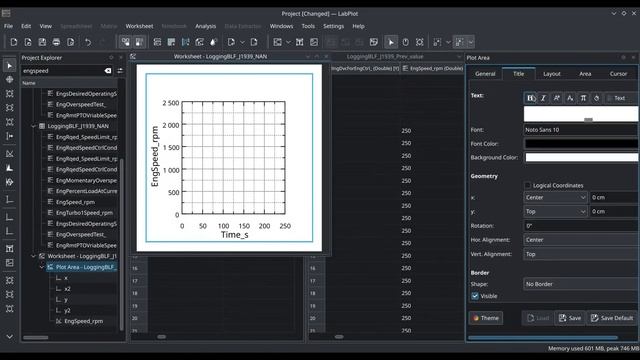Click the Font Color black swatch
Viewport: 640px width, 360px height.
tap(581, 144)
